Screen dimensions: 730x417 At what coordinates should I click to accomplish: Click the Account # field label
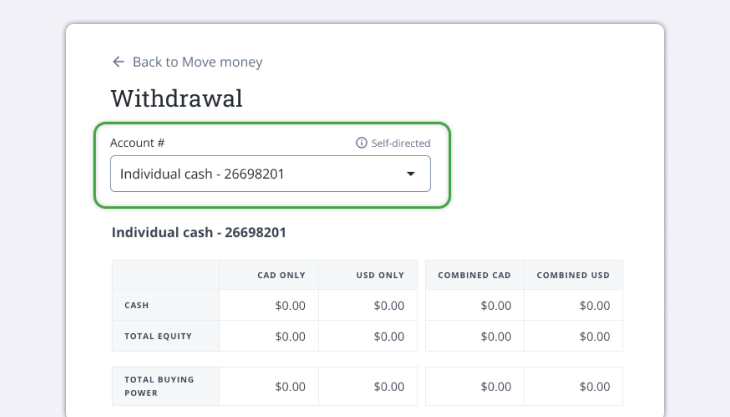tap(137, 143)
